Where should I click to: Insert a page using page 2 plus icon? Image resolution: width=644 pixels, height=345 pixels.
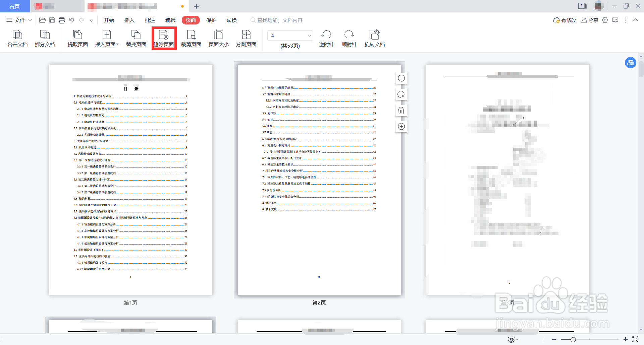pyautogui.click(x=401, y=126)
